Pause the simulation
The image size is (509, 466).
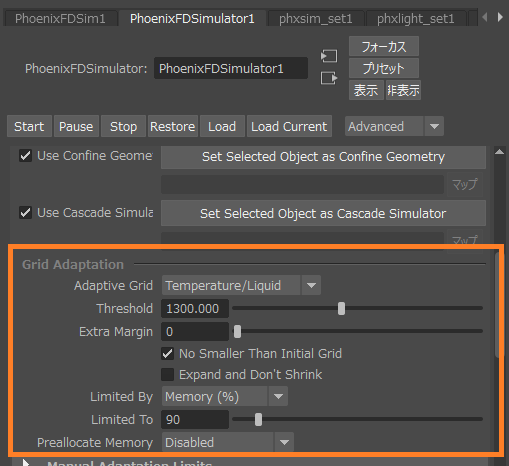(76, 126)
